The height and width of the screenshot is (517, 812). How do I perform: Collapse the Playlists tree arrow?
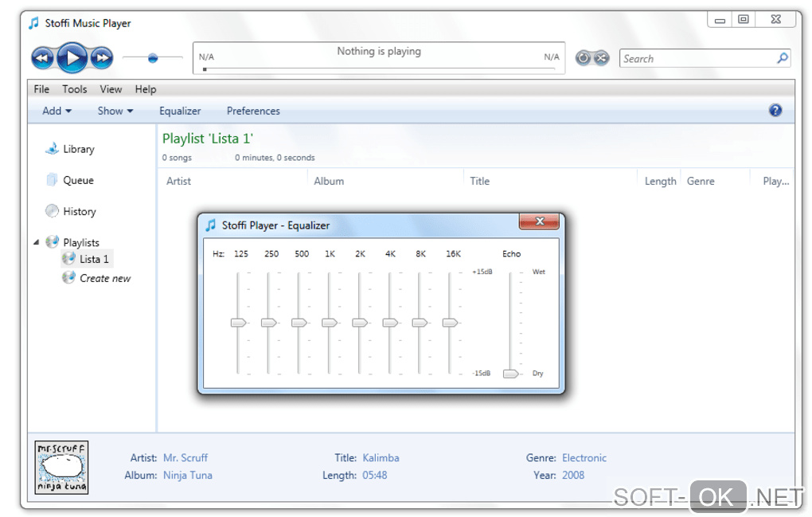click(37, 242)
